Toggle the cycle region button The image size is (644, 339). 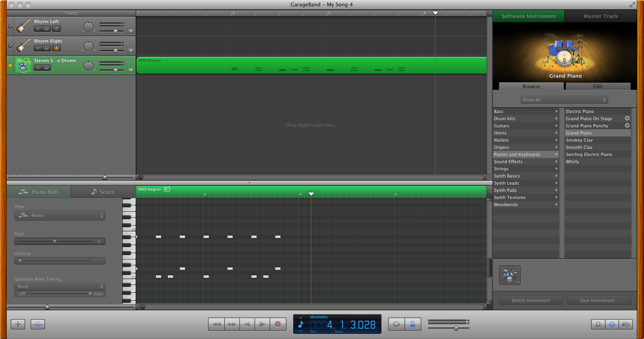[397, 324]
